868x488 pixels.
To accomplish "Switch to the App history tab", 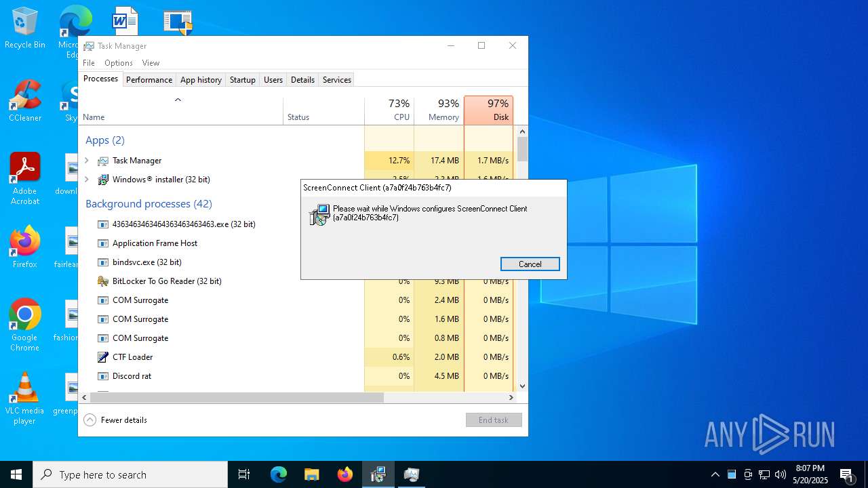I will [201, 80].
